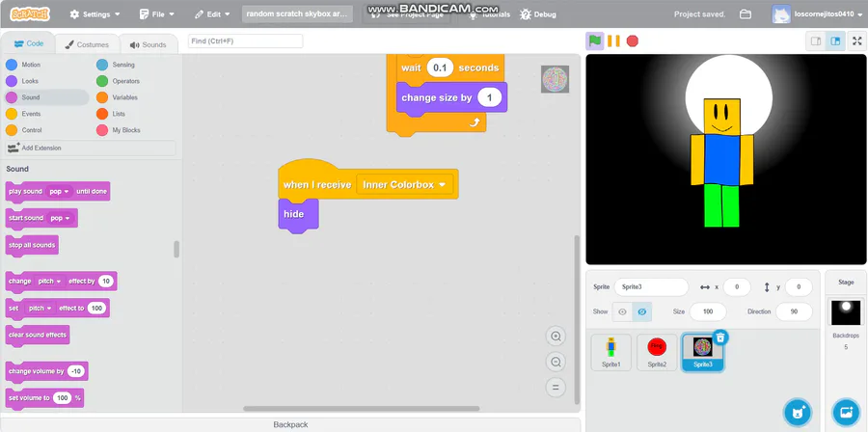Viewport: 868px width, 432px height.
Task: Click the green flag to run project
Action: pyautogui.click(x=595, y=40)
